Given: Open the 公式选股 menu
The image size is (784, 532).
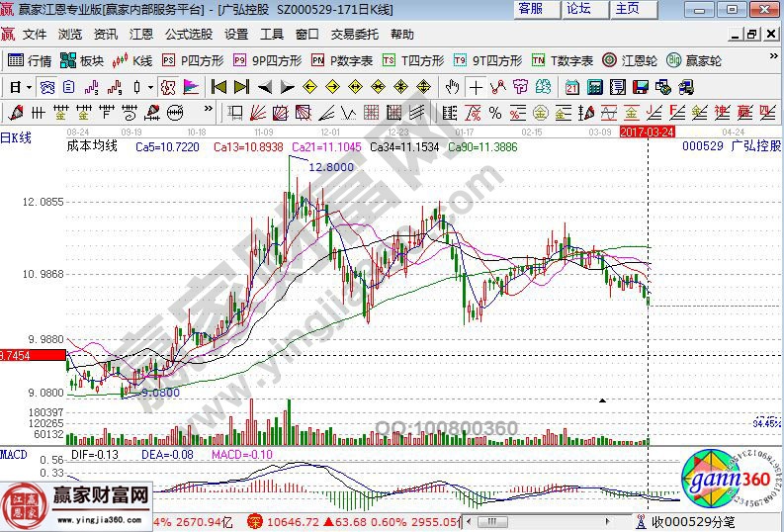Looking at the screenshot, I should (188, 34).
